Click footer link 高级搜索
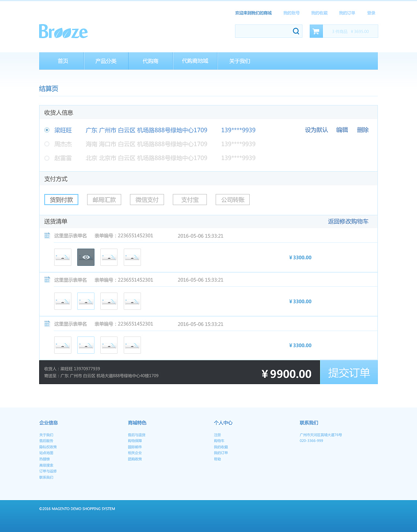Image resolution: width=417 pixels, height=532 pixels. [x=46, y=465]
